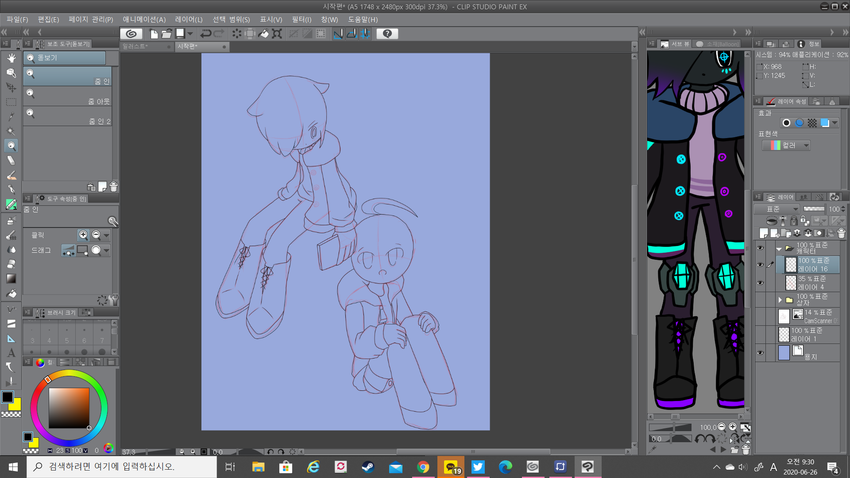Screen dimensions: 850x478
Task: Select the yellow sub drawing color swatch
Action: click(x=15, y=404)
